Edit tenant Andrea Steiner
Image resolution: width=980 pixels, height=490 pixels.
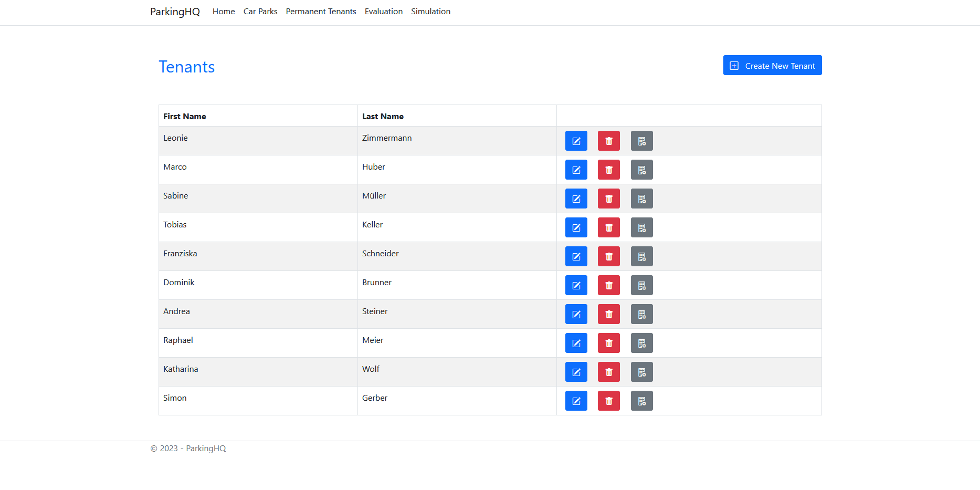coord(576,314)
